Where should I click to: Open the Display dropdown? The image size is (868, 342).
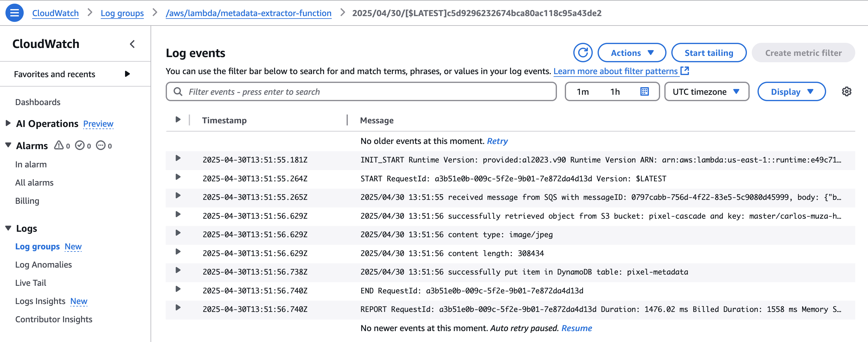pyautogui.click(x=791, y=91)
